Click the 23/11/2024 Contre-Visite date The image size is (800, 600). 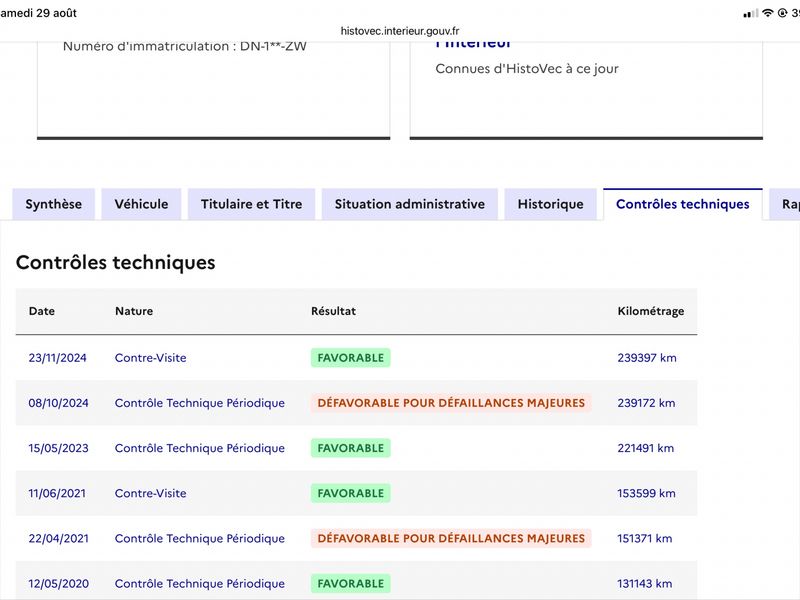click(58, 358)
